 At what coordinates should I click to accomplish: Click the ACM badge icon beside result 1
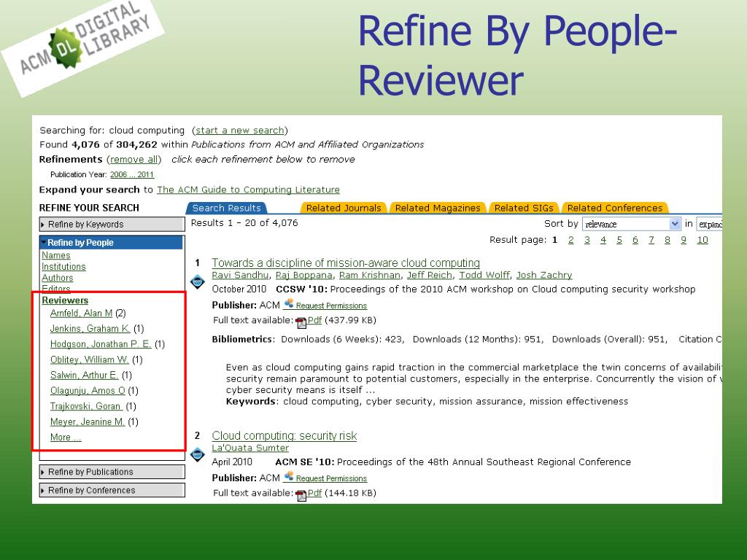tap(197, 281)
